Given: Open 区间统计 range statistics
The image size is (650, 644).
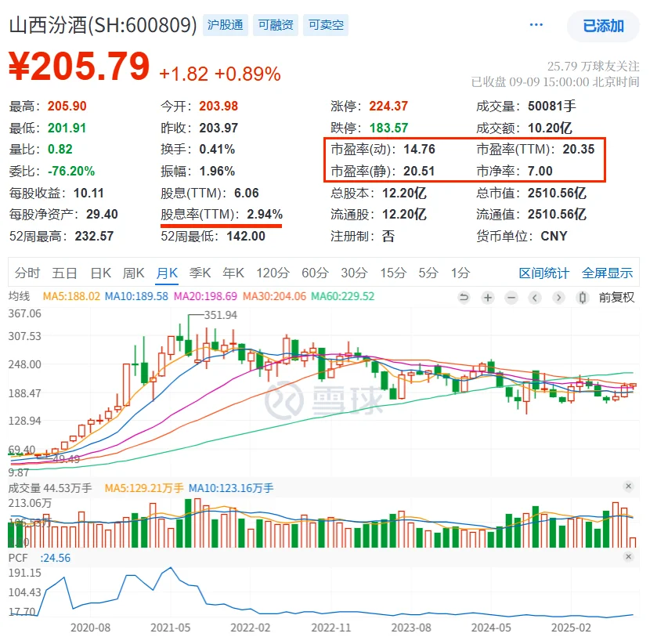Looking at the screenshot, I should (543, 273).
